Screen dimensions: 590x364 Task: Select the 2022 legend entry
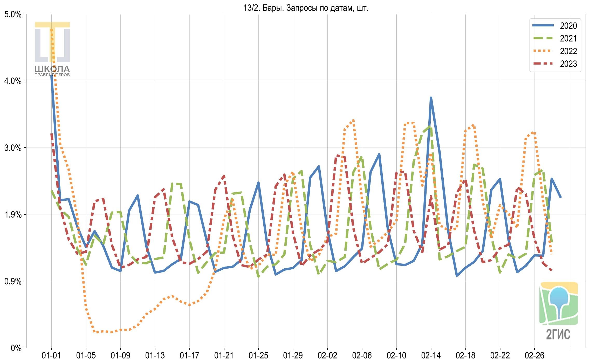(555, 51)
